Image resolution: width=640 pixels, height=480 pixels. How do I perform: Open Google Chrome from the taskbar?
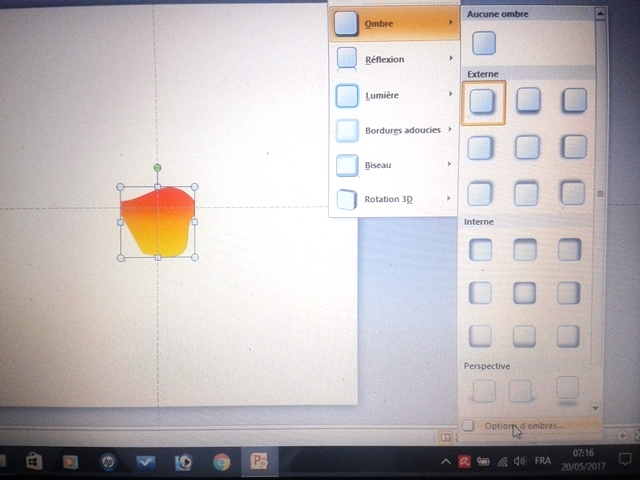(221, 462)
